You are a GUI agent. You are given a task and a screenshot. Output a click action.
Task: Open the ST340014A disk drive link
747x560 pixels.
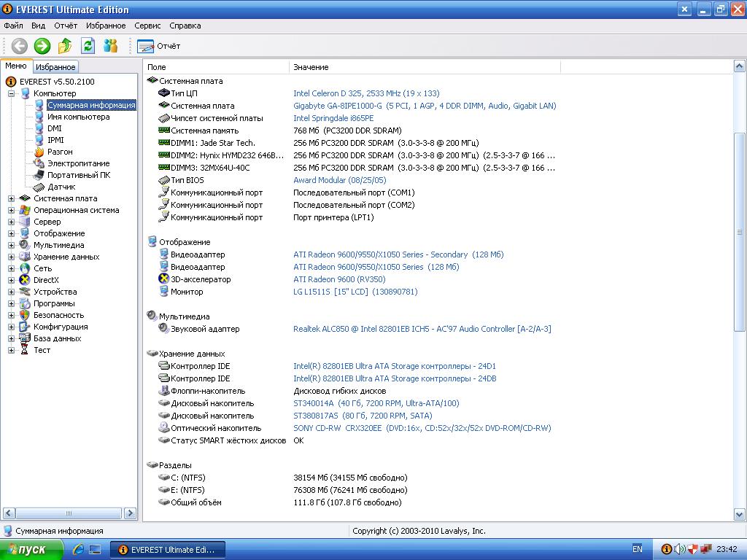tap(376, 403)
